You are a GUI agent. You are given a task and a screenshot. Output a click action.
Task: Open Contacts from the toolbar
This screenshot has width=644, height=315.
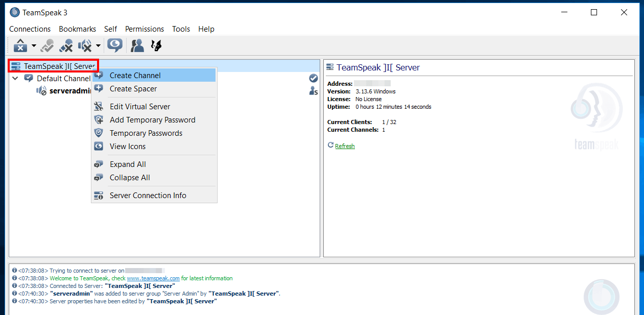(x=137, y=45)
